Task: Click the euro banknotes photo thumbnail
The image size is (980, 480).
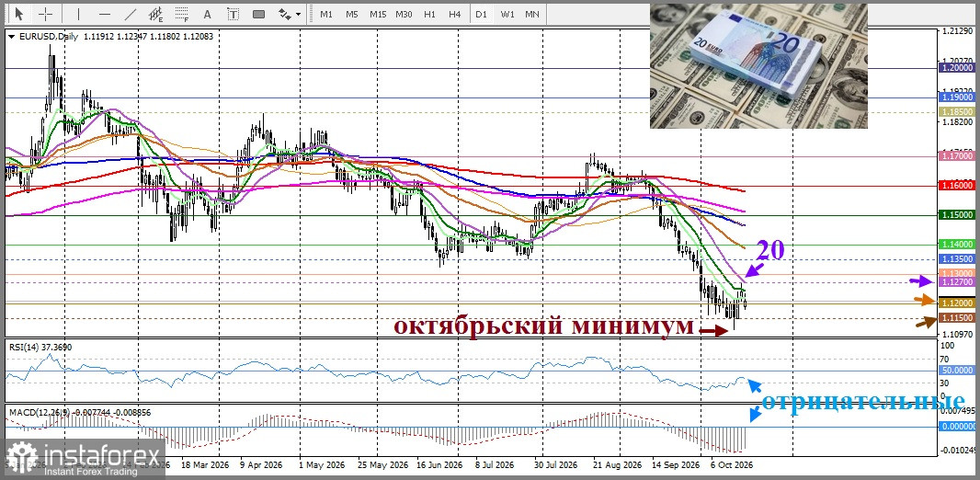Action: pos(758,66)
